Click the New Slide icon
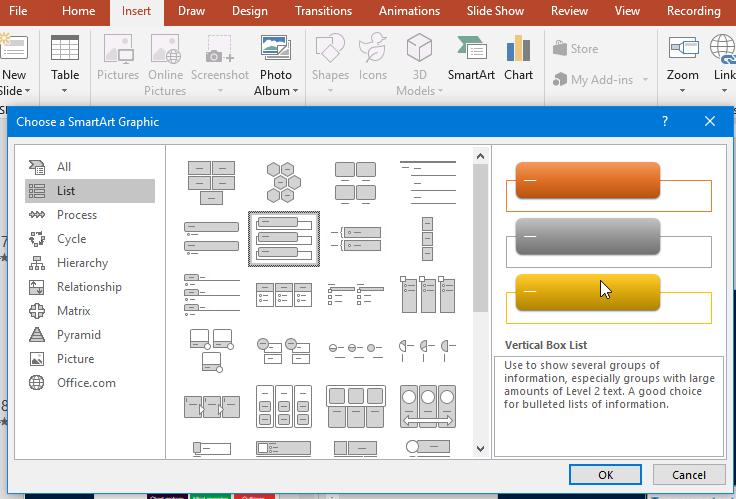Viewport: 736px width, 499px height. pyautogui.click(x=13, y=48)
